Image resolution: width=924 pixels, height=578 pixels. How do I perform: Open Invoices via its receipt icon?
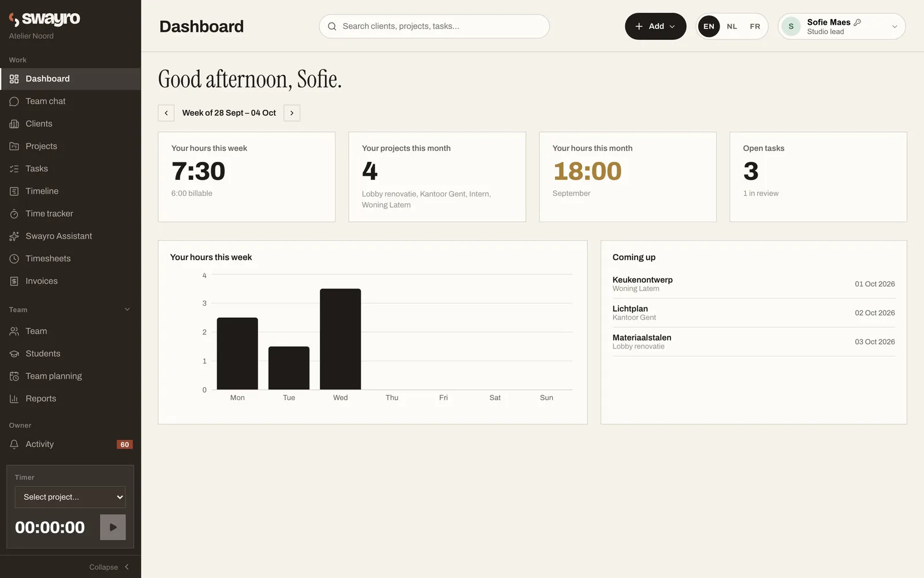(14, 281)
